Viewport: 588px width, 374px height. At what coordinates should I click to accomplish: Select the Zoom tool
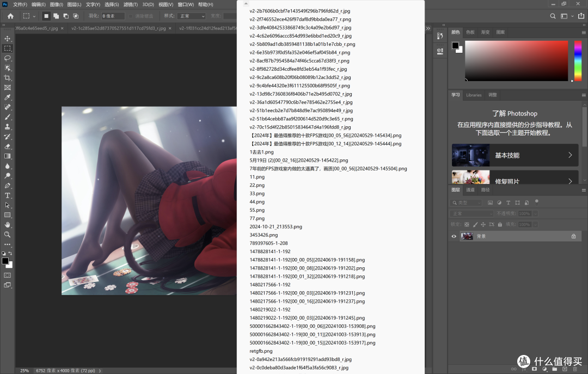pyautogui.click(x=8, y=235)
